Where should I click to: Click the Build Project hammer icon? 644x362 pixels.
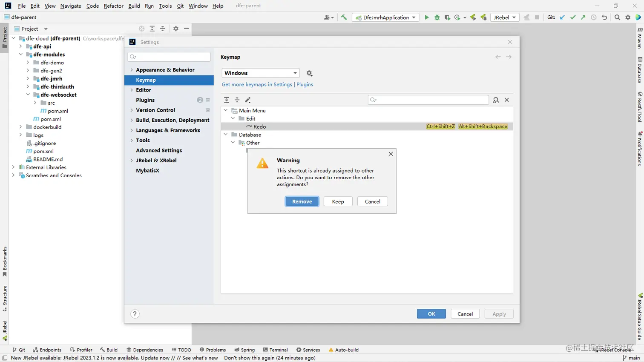coord(344,17)
